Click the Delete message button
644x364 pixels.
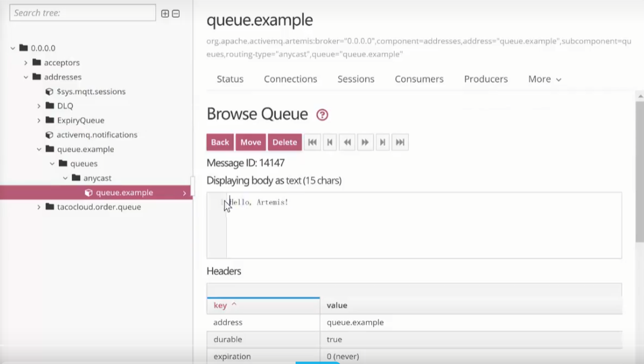tap(284, 142)
